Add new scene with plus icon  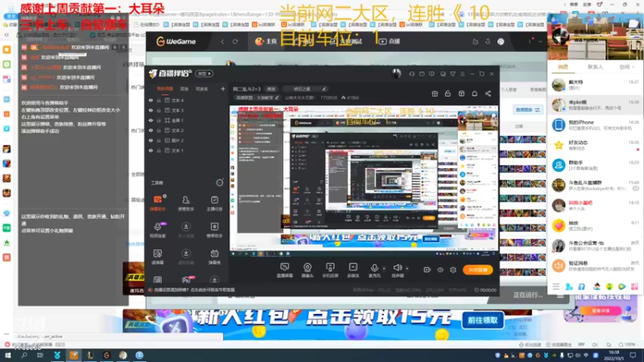tap(223, 88)
